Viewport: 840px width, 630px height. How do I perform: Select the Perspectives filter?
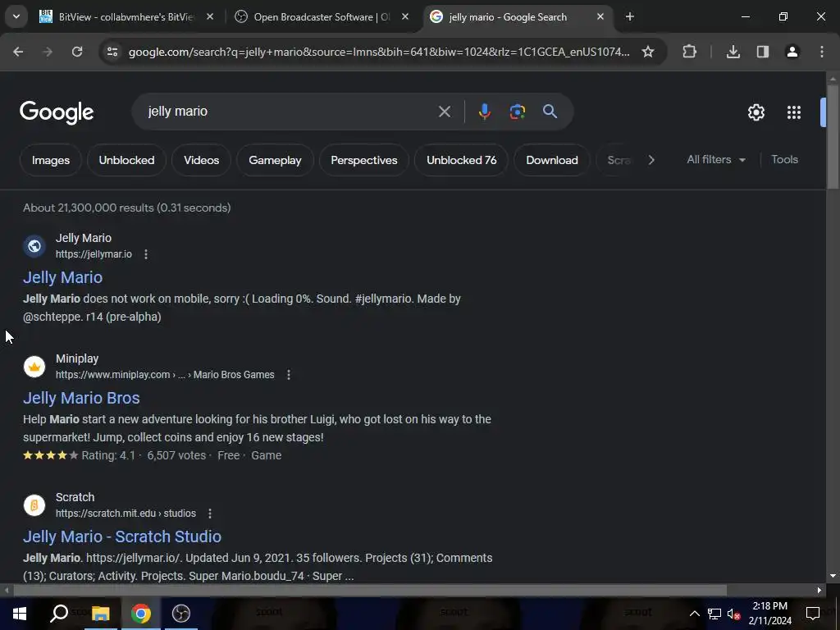point(364,160)
